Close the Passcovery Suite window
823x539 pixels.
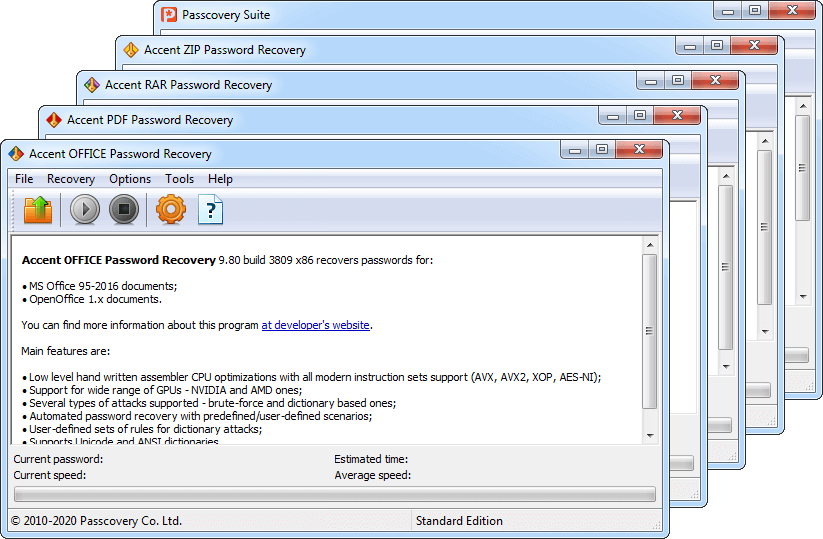tap(792, 10)
